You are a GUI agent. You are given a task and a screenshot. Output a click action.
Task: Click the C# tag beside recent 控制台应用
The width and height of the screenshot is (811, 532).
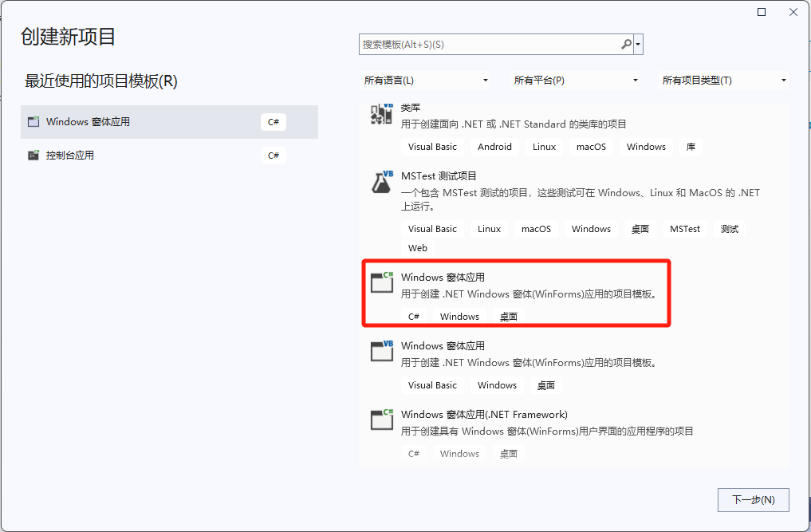click(x=273, y=156)
